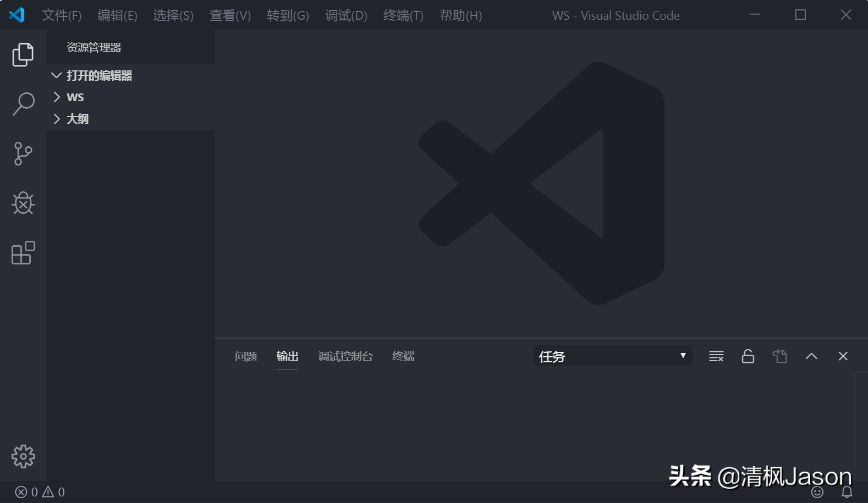Image resolution: width=868 pixels, height=503 pixels.
Task: Select the 输出 panel tab
Action: click(287, 356)
